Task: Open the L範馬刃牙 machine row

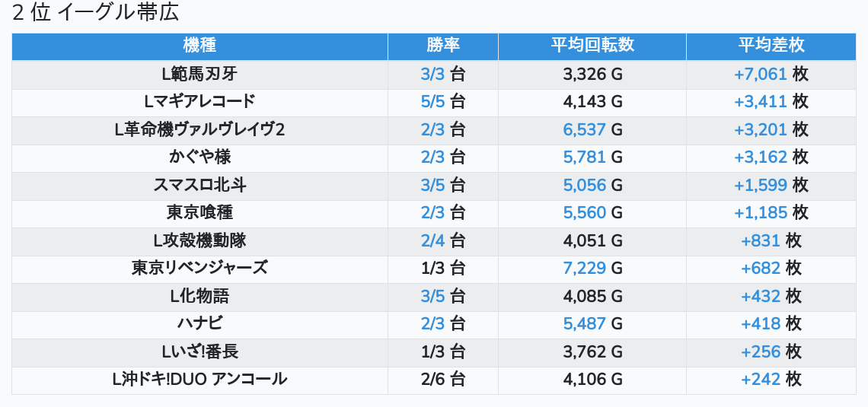Action: 199,74
